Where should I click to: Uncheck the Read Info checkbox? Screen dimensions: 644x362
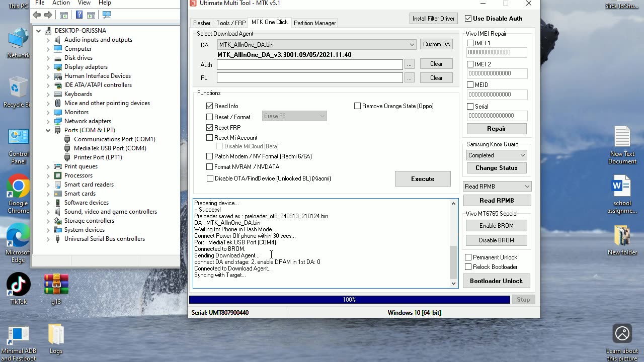[x=210, y=106]
